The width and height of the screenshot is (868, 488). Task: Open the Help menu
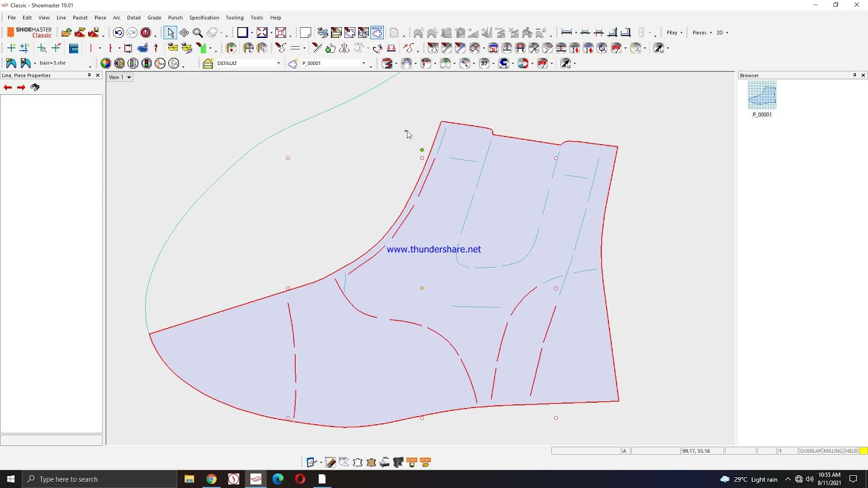275,18
